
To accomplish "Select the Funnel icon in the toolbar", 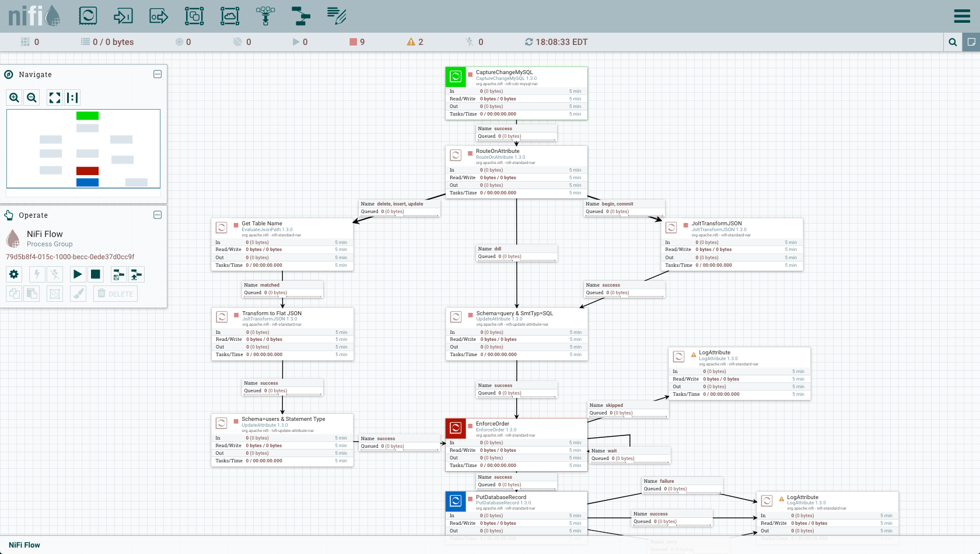I will click(265, 16).
